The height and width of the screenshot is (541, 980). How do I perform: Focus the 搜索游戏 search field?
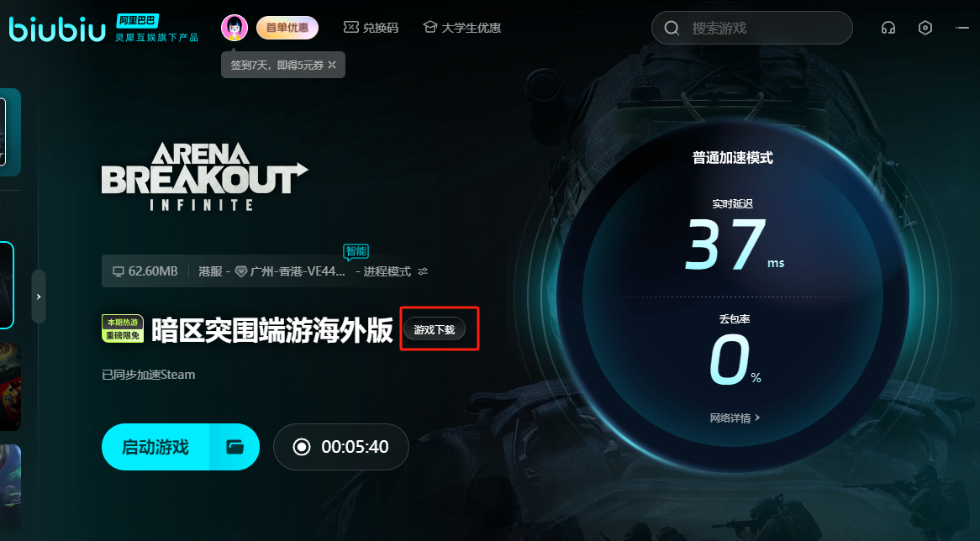coord(752,28)
